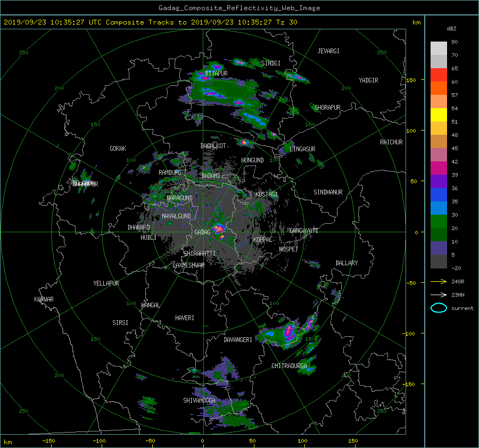Click the HAVERI city label
The width and height of the screenshot is (479, 448).
coord(185,318)
